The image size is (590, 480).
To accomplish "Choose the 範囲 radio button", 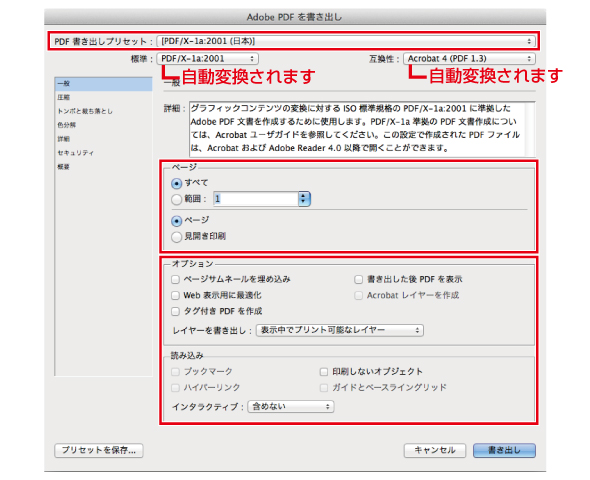I will click(176, 199).
